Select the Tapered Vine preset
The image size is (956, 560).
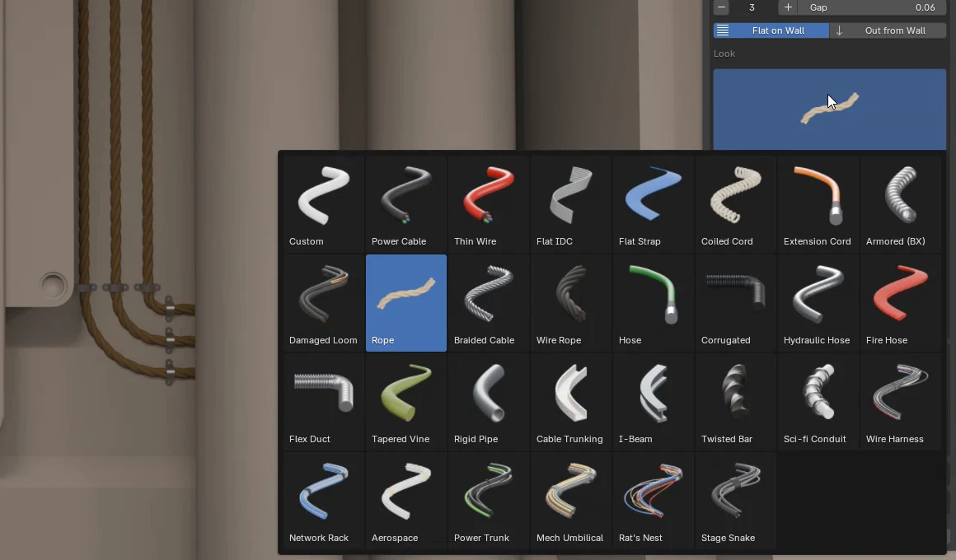coord(406,402)
